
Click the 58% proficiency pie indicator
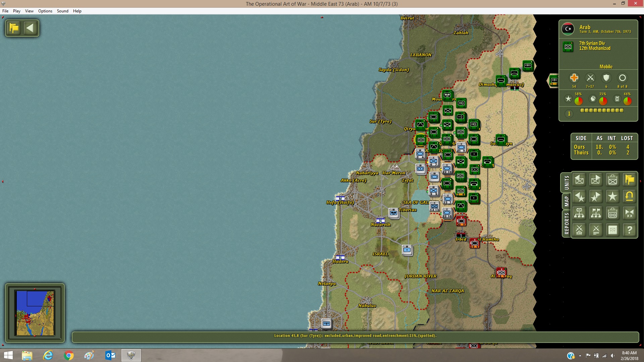pos(579,101)
